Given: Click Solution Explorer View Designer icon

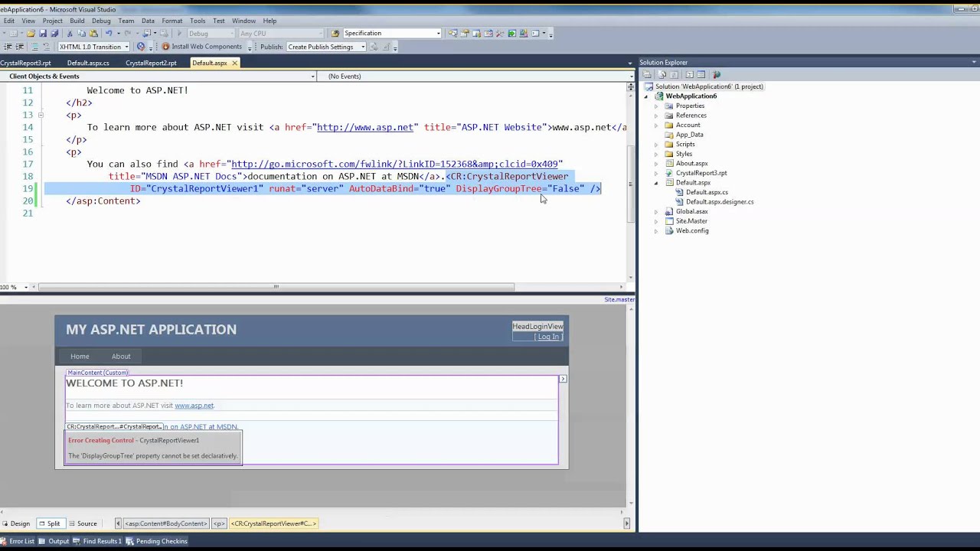Looking at the screenshot, I should [x=701, y=75].
